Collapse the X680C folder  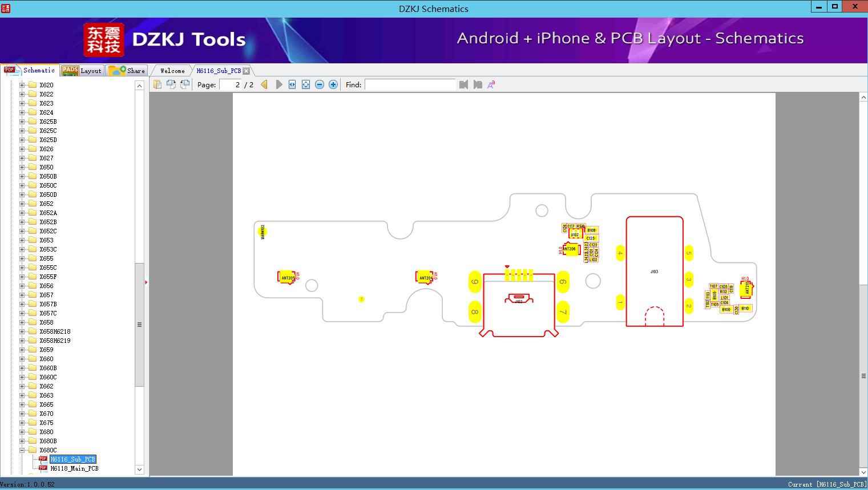click(22, 450)
